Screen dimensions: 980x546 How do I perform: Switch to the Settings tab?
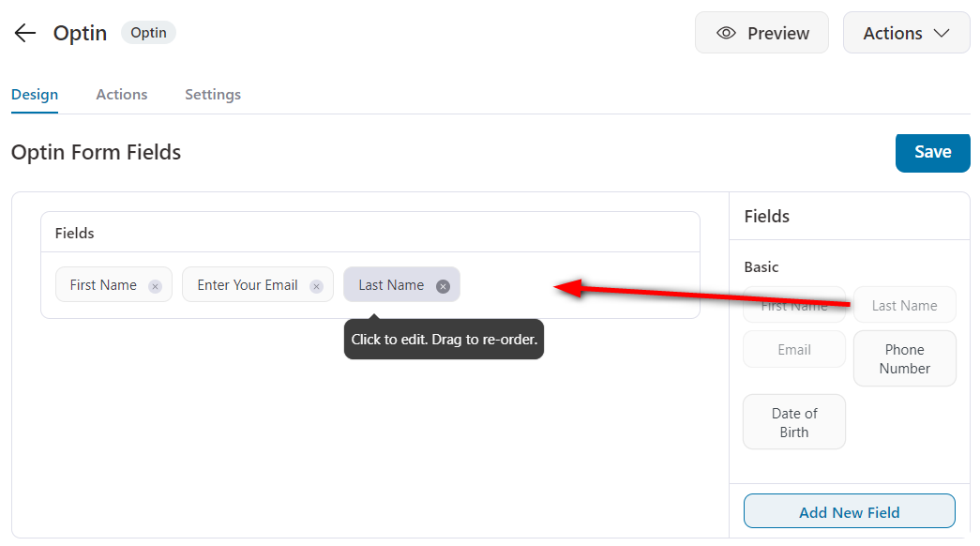[212, 94]
